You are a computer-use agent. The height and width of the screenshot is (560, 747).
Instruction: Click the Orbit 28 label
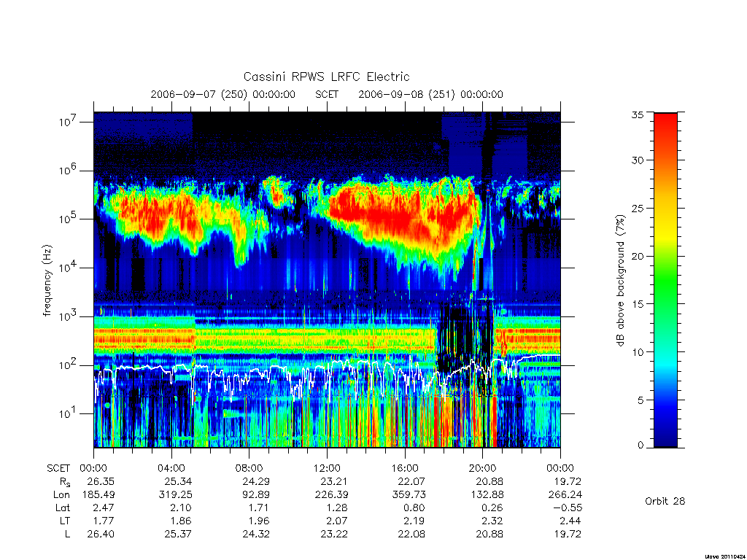[x=665, y=501]
